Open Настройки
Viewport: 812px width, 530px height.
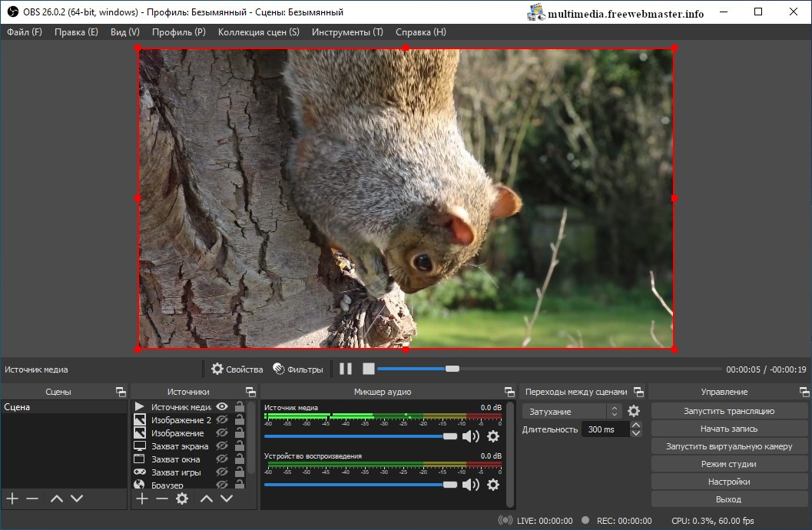point(729,482)
